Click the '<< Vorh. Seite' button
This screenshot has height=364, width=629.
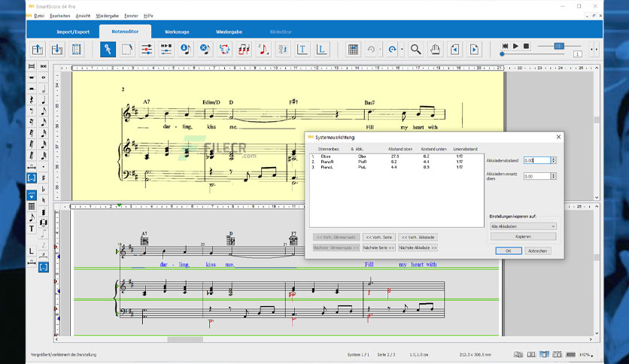[x=378, y=238]
